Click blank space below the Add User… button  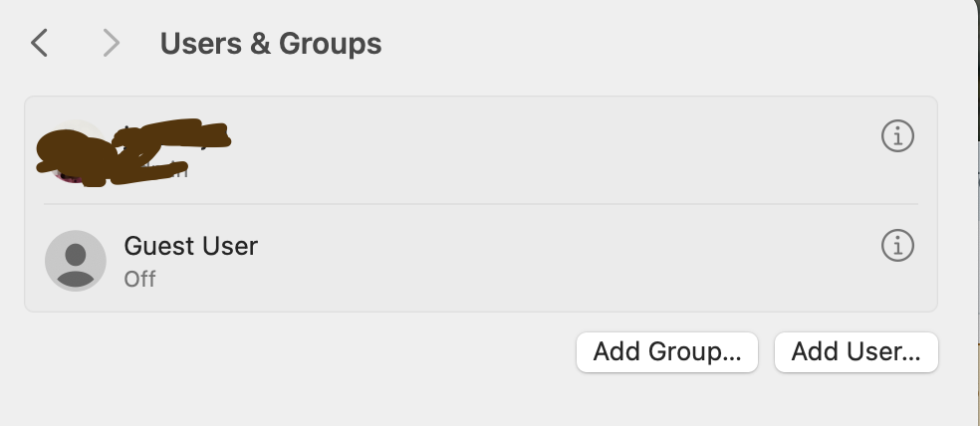(857, 400)
